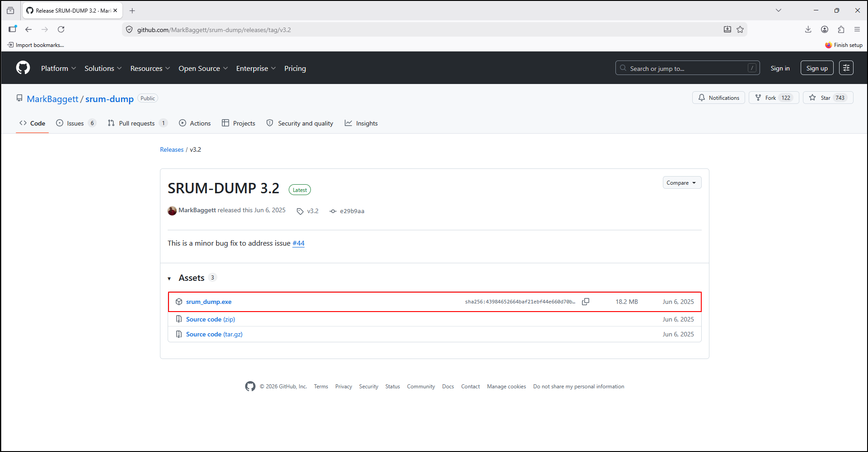This screenshot has height=452, width=868.
Task: Download Source code (zip)
Action: (x=211, y=319)
